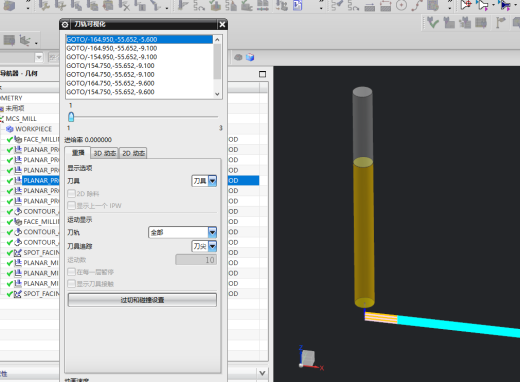Viewport: 520px width, 382px height.
Task: Click the maximize icon in the navigator title bar
Action: click(263, 74)
